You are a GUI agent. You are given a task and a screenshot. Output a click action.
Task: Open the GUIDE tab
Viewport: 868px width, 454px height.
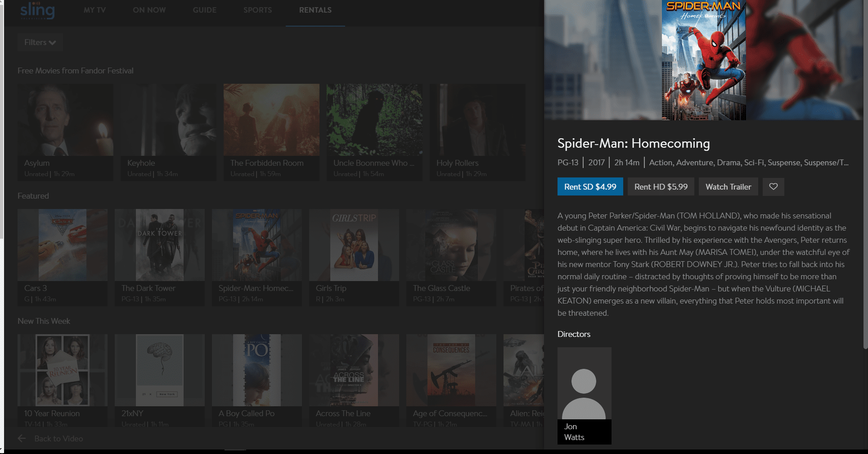(204, 10)
